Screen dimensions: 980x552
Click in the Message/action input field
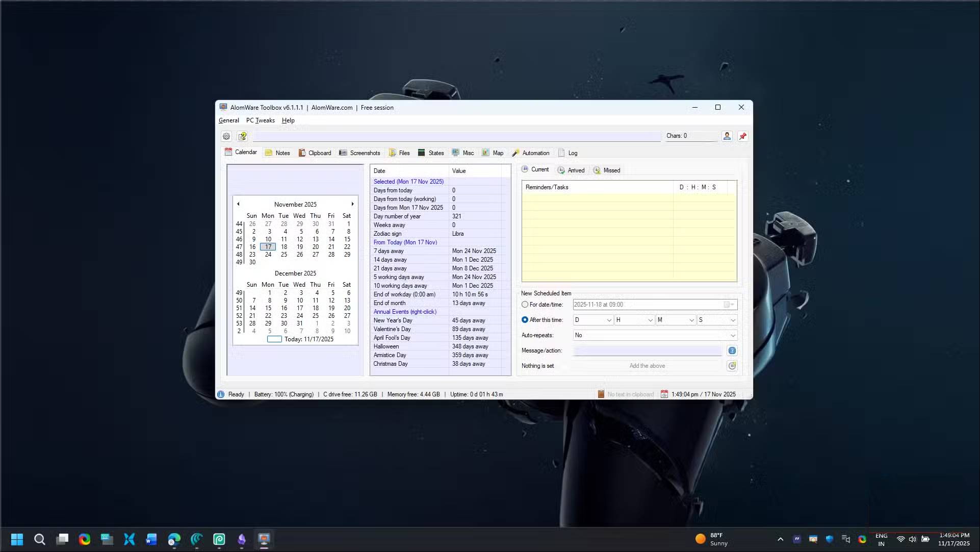(647, 350)
